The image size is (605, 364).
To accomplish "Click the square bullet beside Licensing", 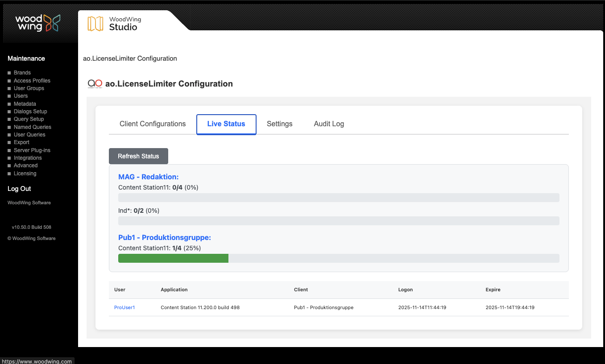I will (9, 174).
